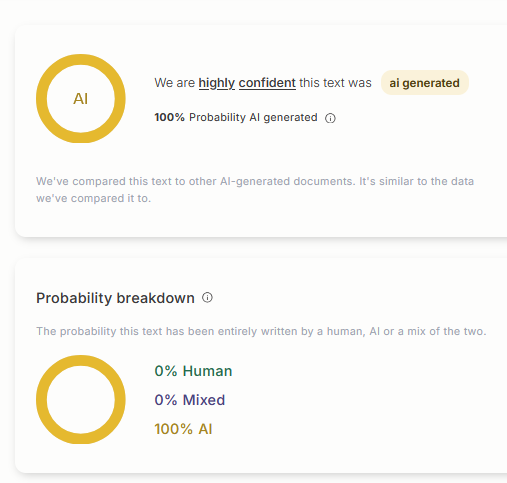Click the underlined 'highly' text
Viewport: 507px width, 483px height.
pos(217,83)
